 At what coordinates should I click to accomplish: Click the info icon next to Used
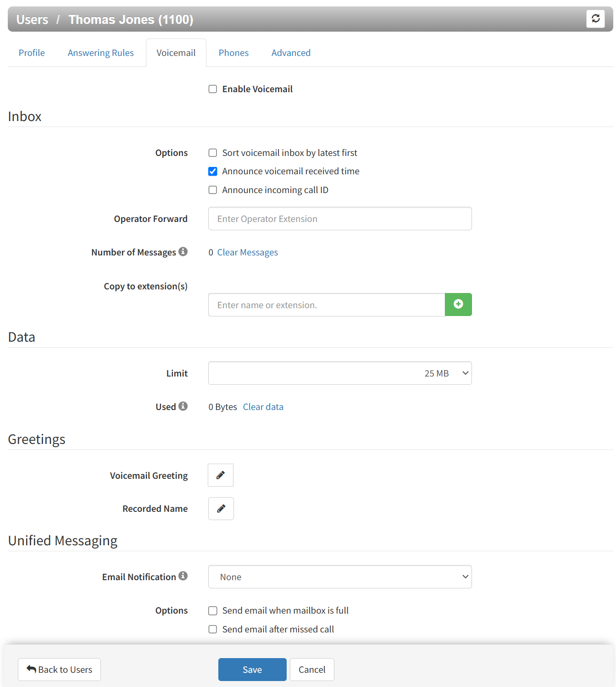tap(183, 406)
